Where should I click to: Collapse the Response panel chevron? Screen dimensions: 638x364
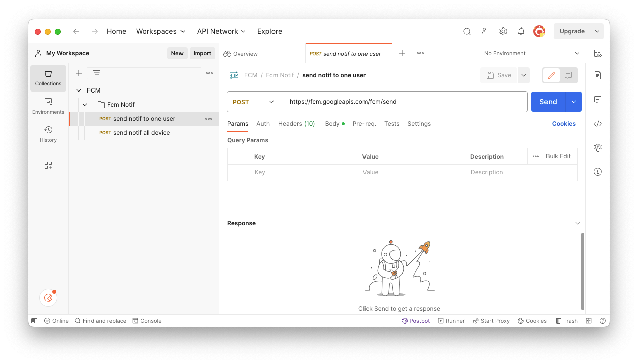point(578,223)
